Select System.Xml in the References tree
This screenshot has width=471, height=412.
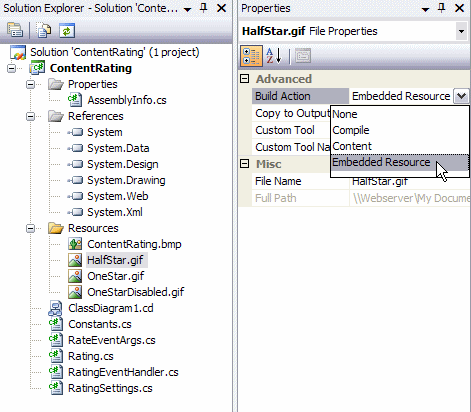point(115,212)
